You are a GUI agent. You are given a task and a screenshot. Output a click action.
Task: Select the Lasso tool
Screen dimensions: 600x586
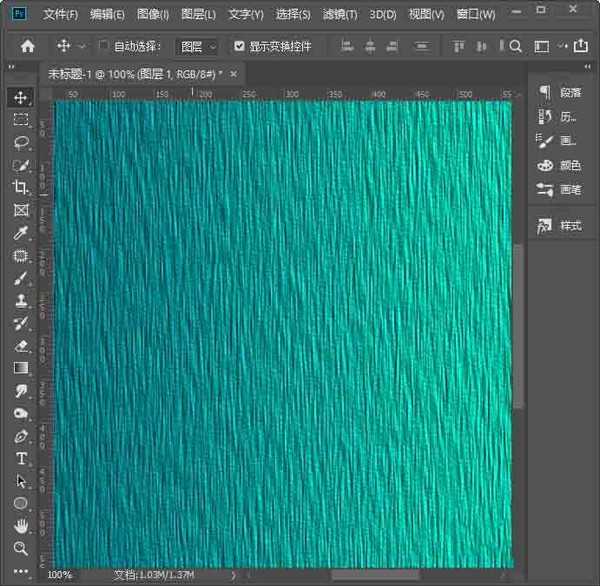[21, 142]
